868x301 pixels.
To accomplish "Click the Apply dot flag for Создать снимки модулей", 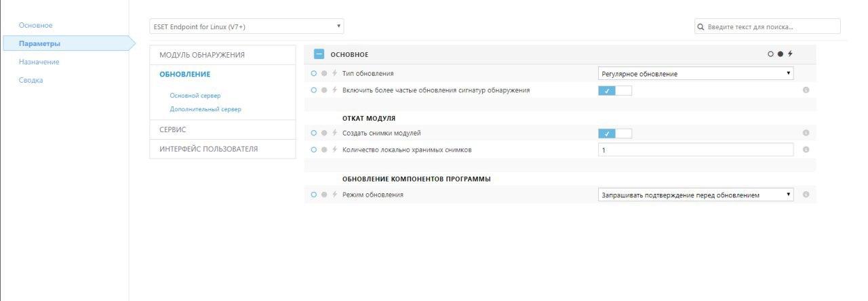I will point(324,133).
